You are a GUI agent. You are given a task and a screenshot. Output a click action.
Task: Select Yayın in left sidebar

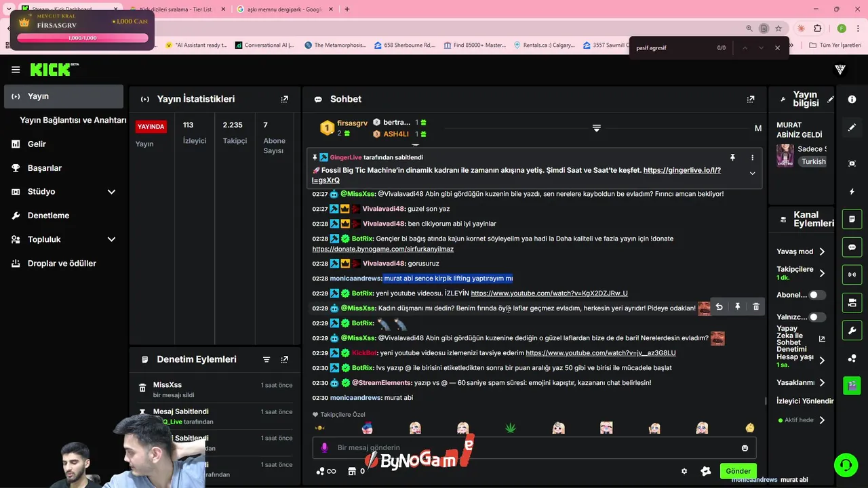[x=64, y=96]
